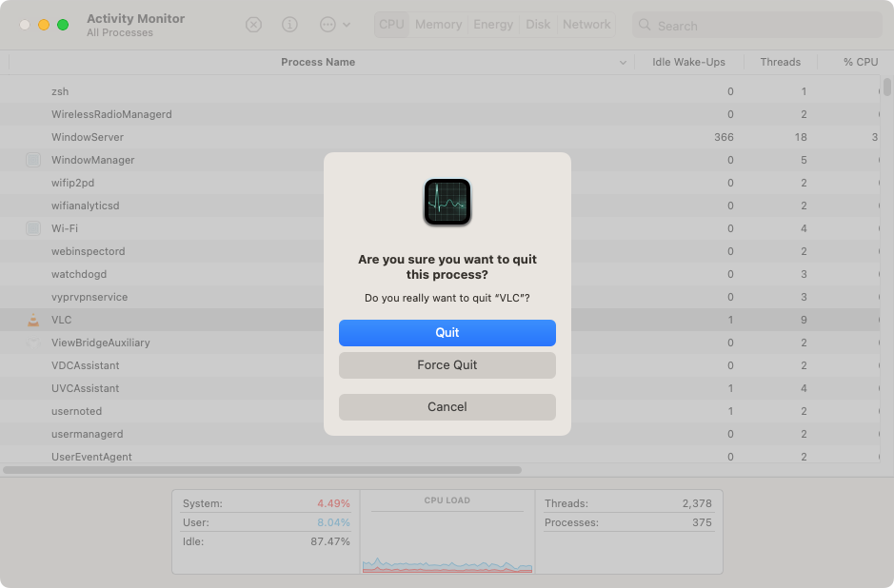894x588 pixels.
Task: Select the UVCAssistant process row
Action: point(439,387)
